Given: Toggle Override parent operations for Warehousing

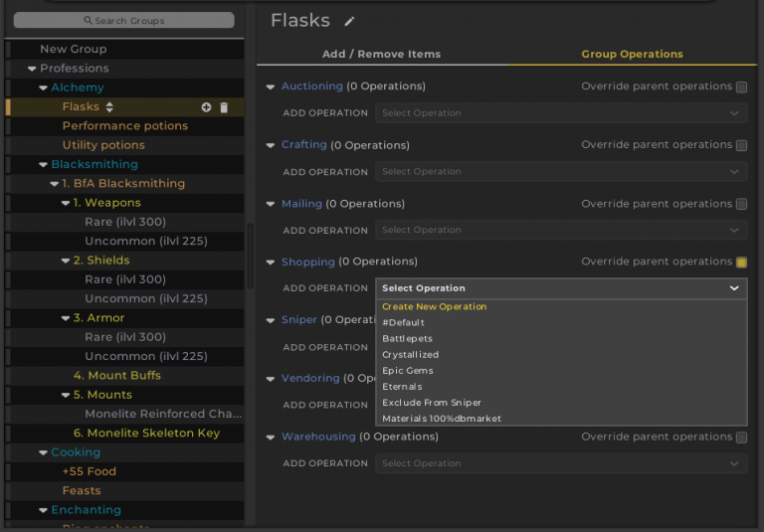Looking at the screenshot, I should coord(741,438).
